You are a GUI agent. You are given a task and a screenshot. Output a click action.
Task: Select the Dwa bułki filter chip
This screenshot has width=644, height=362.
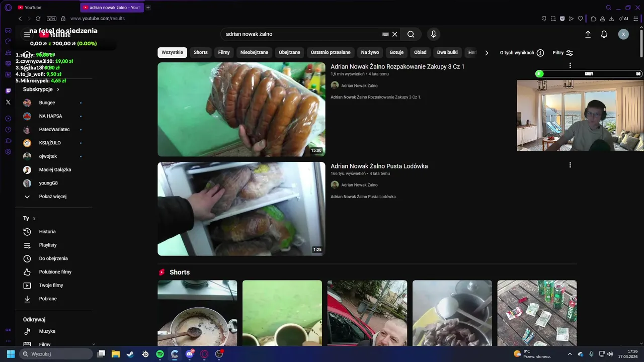coord(447,52)
